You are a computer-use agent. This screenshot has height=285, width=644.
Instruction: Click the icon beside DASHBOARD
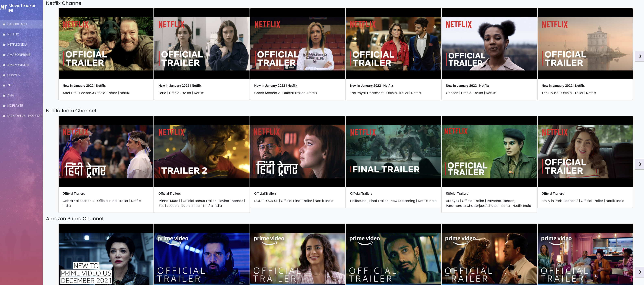coord(4,24)
